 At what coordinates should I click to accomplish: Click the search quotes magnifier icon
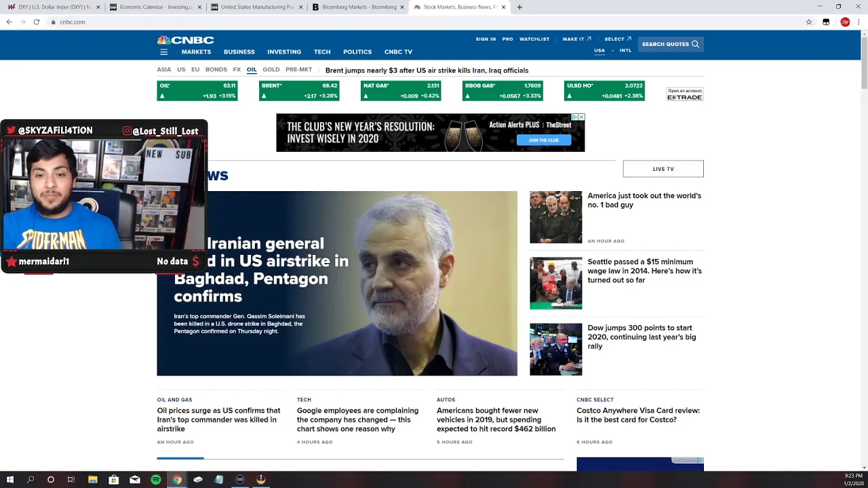tap(695, 44)
